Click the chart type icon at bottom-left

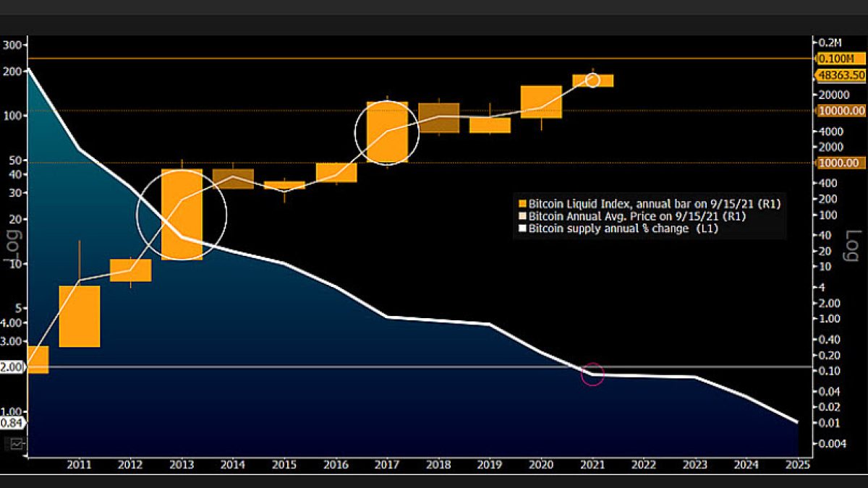pos(14,443)
